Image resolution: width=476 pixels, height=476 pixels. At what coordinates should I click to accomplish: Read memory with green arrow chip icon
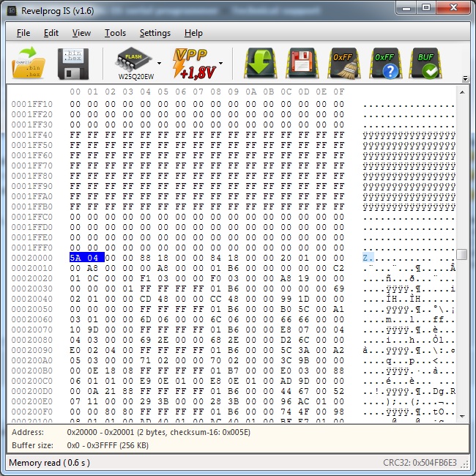click(259, 64)
